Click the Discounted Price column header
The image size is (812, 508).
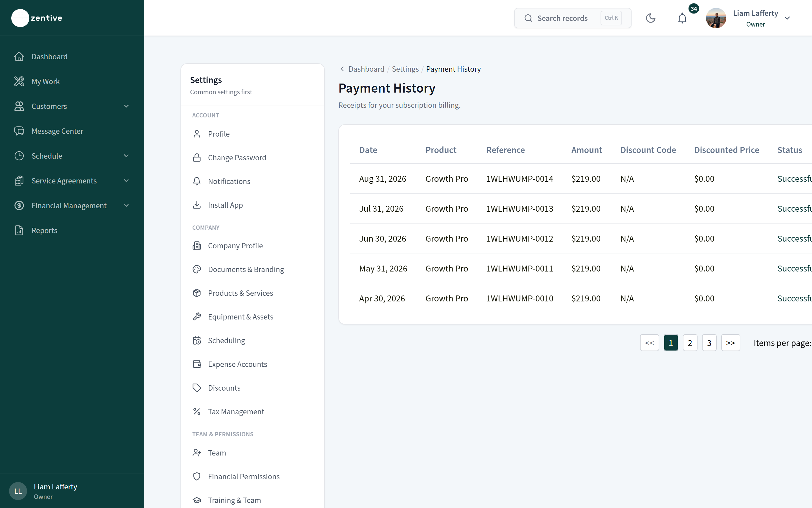click(x=727, y=150)
